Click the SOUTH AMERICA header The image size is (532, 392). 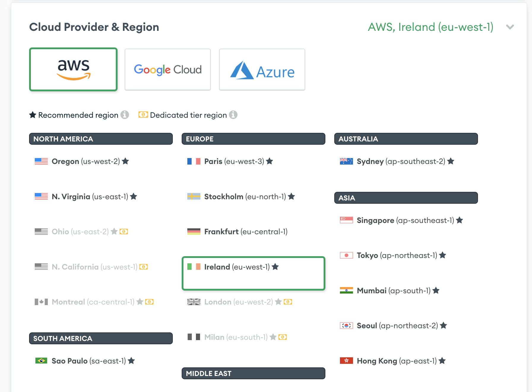[x=101, y=338]
